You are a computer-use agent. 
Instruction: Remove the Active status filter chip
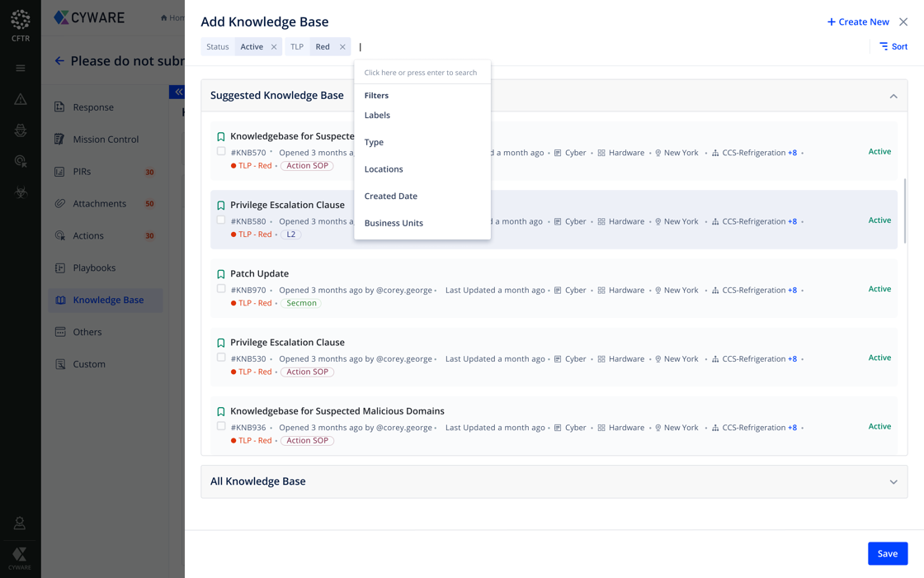[x=274, y=47]
